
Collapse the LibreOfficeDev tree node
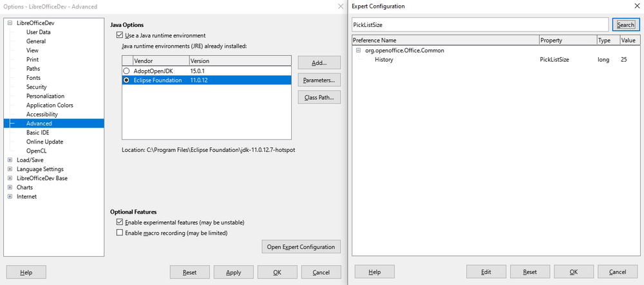point(10,23)
